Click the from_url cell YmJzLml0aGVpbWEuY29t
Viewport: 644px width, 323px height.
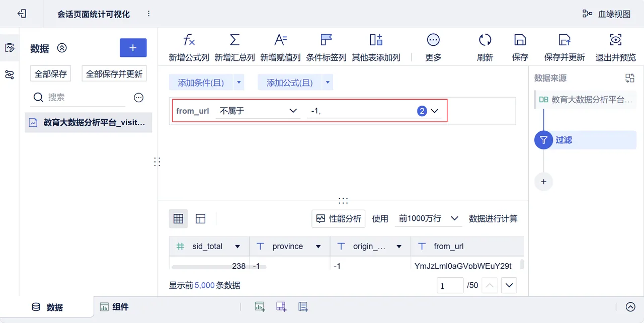click(x=463, y=266)
